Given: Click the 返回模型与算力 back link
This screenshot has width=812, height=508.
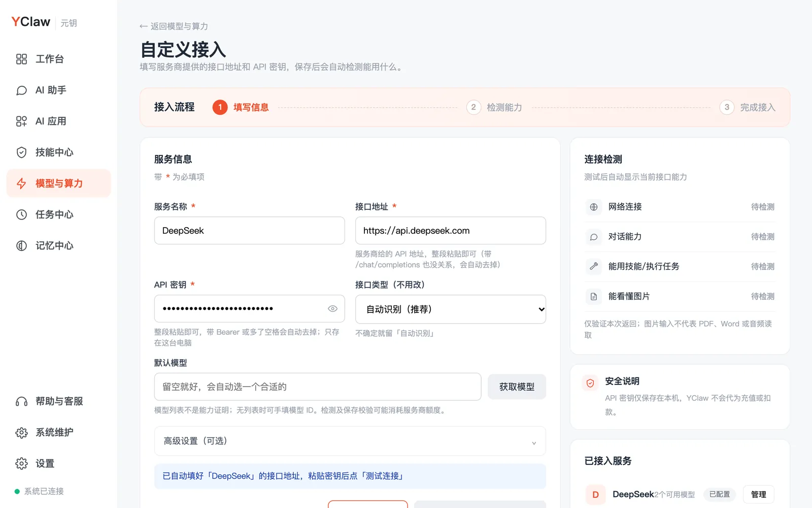Looking at the screenshot, I should [x=174, y=26].
